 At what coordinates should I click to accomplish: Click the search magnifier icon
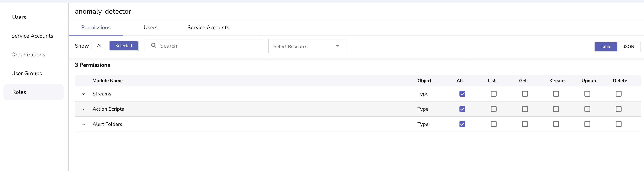pos(154,46)
